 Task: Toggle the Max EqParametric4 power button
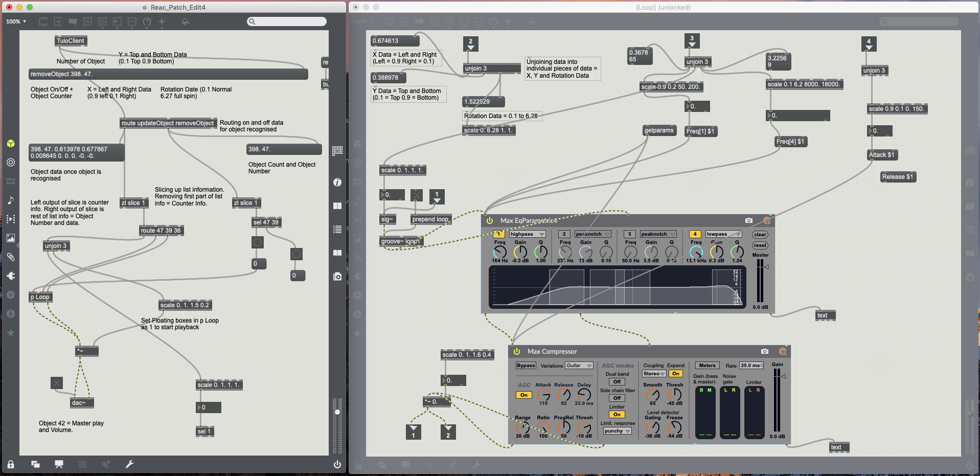click(x=490, y=220)
